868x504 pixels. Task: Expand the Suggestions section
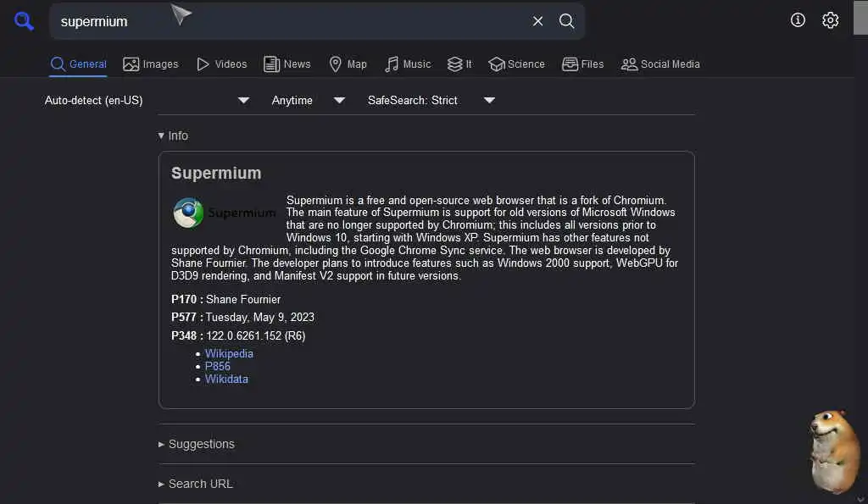196,444
